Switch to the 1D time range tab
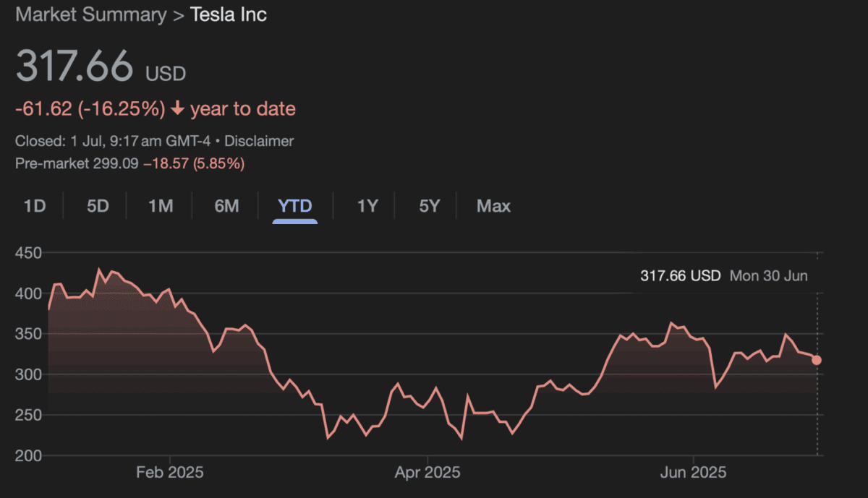868x498 pixels. tap(35, 206)
